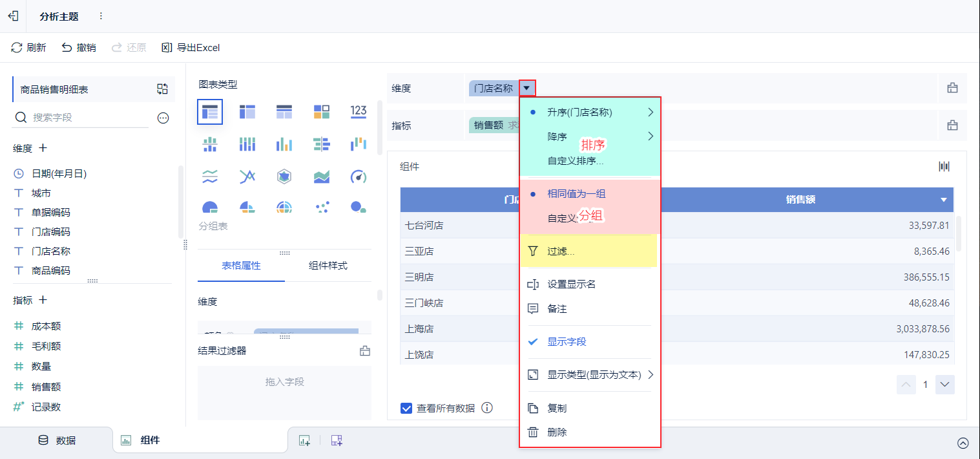The height and width of the screenshot is (459, 980).
Task: Select the cross table chart type
Action: tap(247, 112)
